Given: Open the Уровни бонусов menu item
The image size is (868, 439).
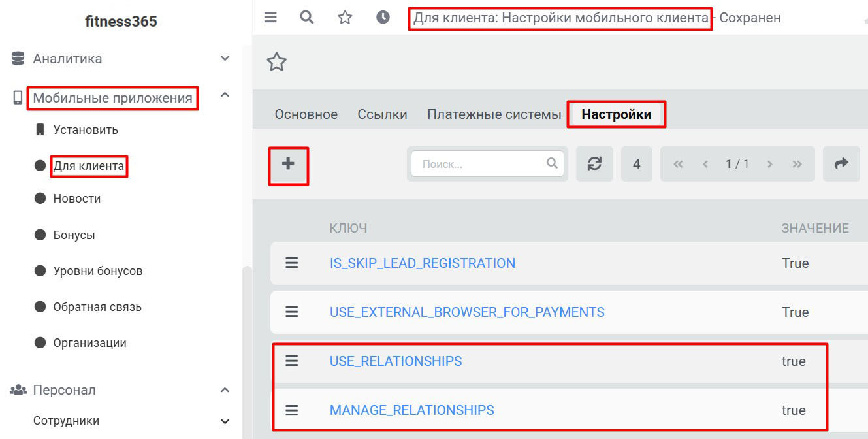Looking at the screenshot, I should pos(98,271).
